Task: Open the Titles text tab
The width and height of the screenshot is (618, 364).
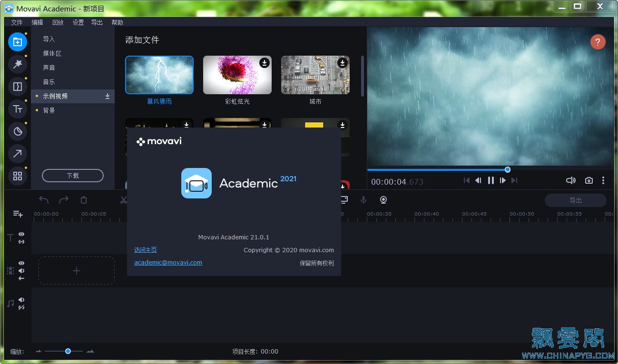Action: [18, 109]
